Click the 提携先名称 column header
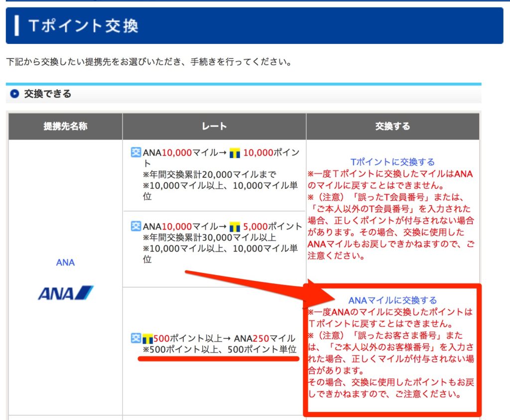Screen dimensions: 510x420 click(x=65, y=126)
